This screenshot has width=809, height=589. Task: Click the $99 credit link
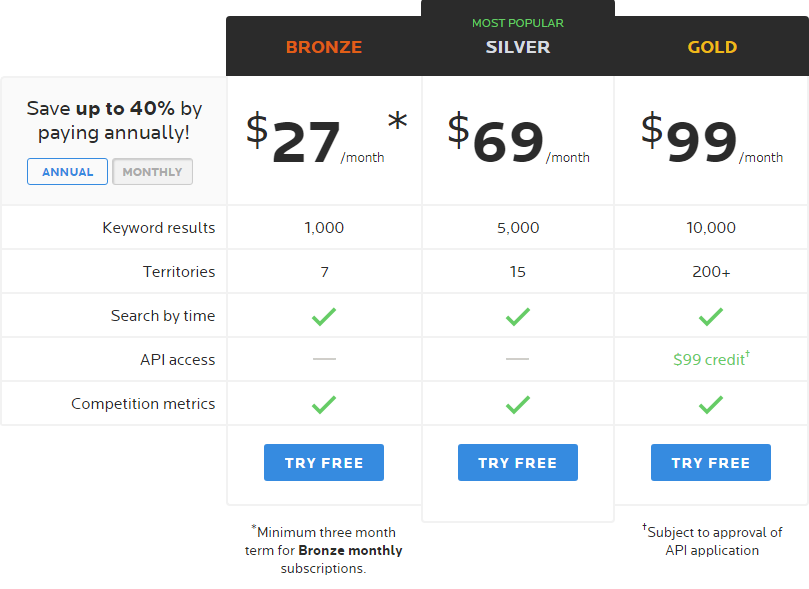pos(711,359)
